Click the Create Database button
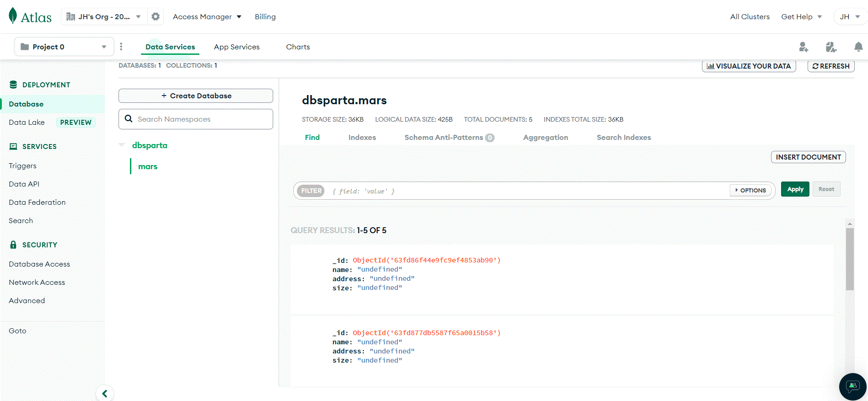 tap(196, 96)
